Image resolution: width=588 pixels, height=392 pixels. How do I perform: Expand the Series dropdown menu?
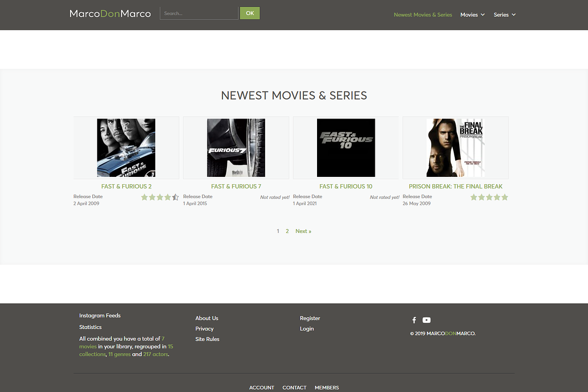505,15
